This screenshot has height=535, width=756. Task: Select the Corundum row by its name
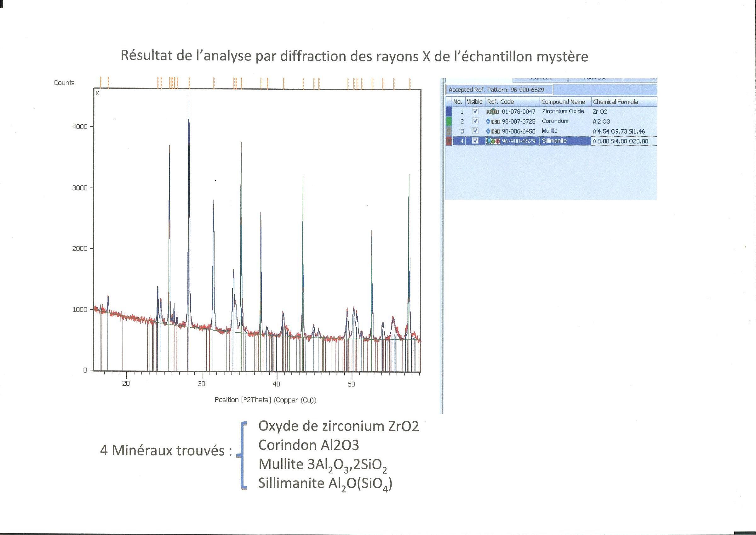tap(555, 121)
